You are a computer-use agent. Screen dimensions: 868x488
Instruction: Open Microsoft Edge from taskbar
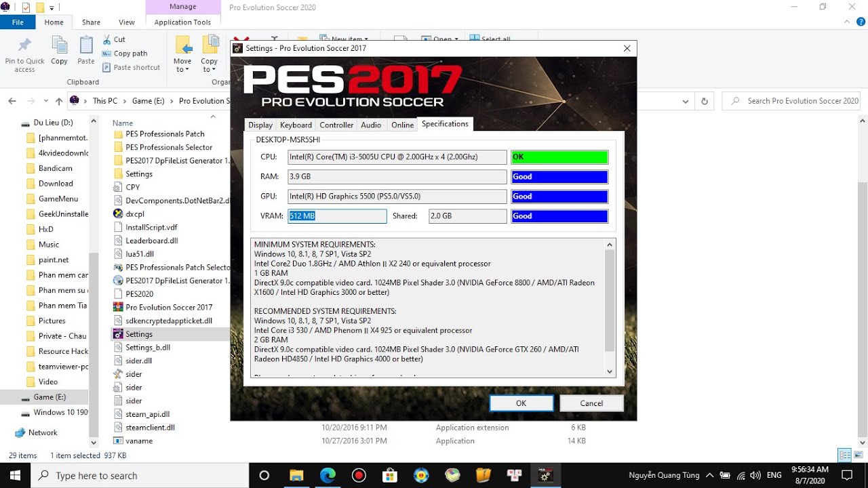tap(328, 476)
